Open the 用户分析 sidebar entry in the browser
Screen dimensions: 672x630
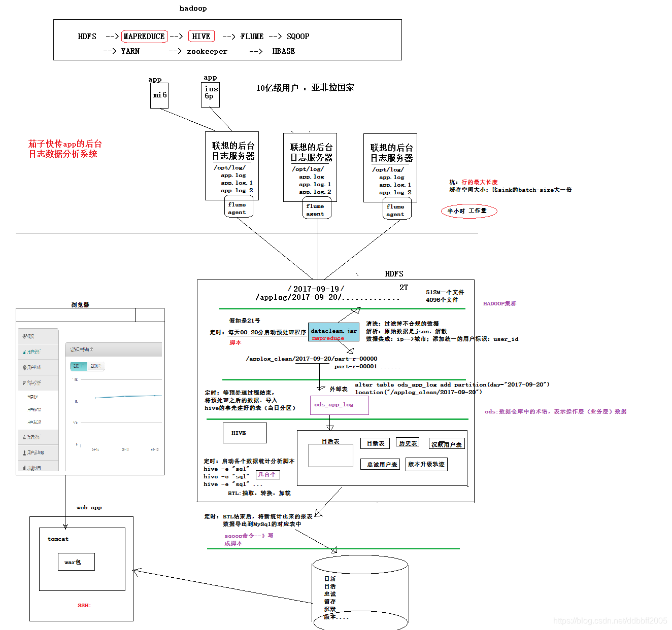click(x=38, y=352)
